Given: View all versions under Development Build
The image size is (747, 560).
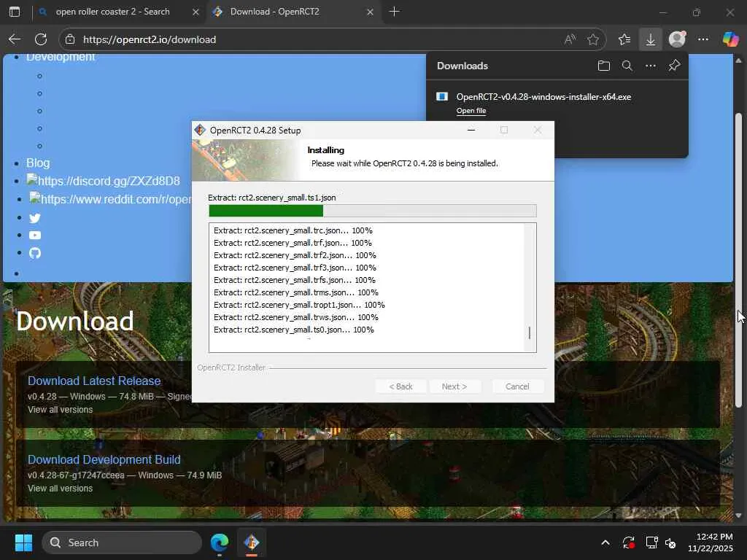Looking at the screenshot, I should point(60,488).
